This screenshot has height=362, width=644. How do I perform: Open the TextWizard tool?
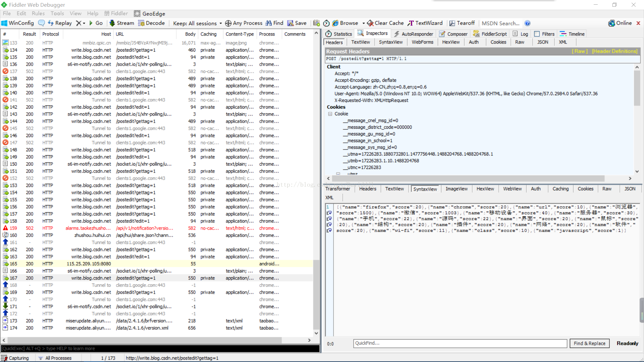click(425, 23)
